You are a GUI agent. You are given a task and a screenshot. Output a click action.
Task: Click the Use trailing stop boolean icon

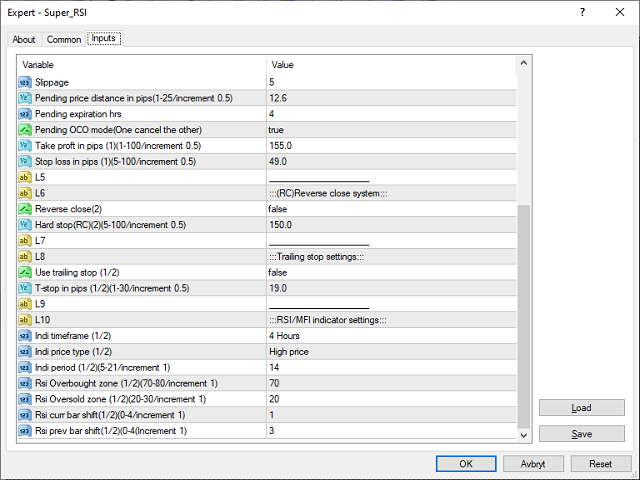(25, 272)
